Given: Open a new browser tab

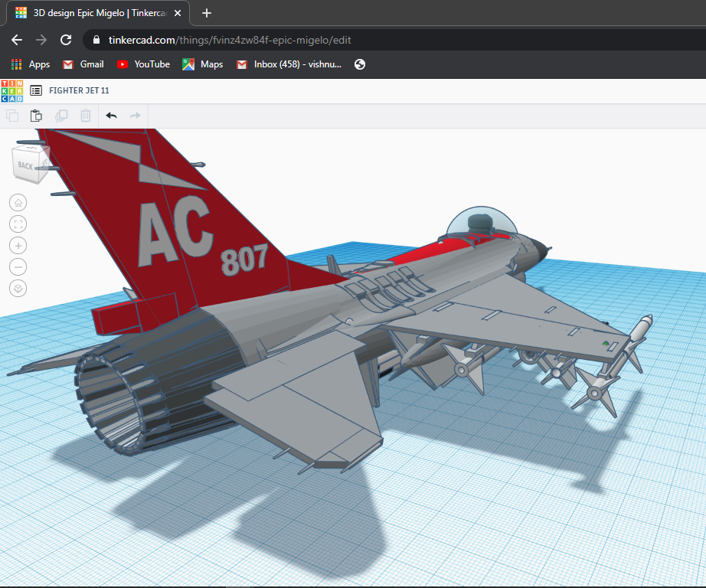Looking at the screenshot, I should pos(206,13).
